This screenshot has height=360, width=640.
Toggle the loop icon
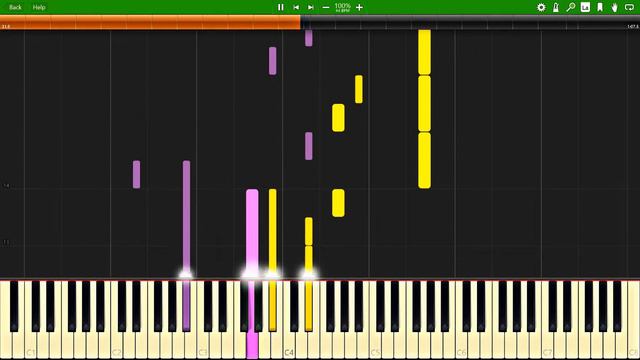(629, 7)
